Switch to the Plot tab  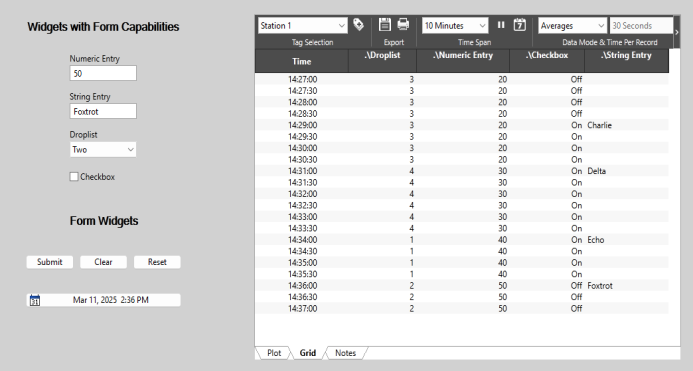274,353
